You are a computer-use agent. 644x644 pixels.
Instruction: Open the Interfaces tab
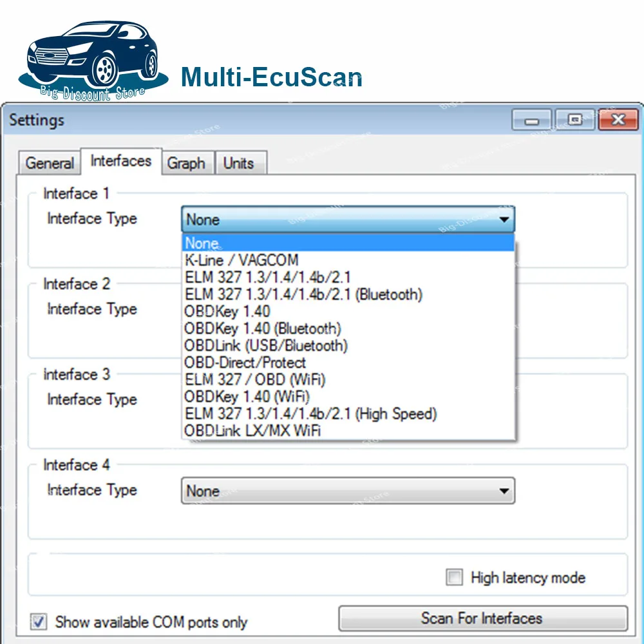pos(121,161)
